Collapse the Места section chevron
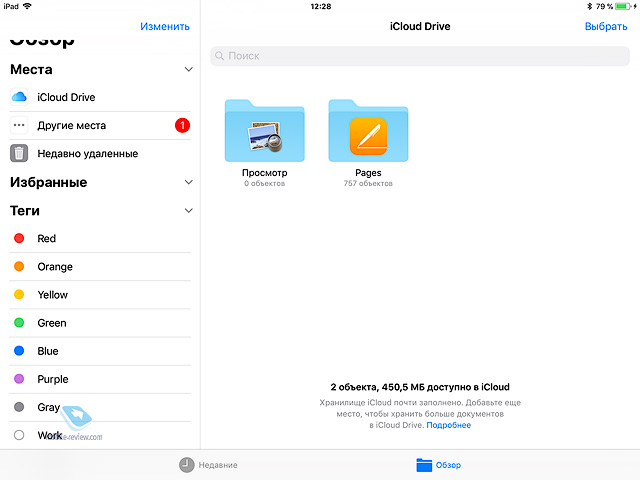The width and height of the screenshot is (640, 480). pyautogui.click(x=189, y=69)
